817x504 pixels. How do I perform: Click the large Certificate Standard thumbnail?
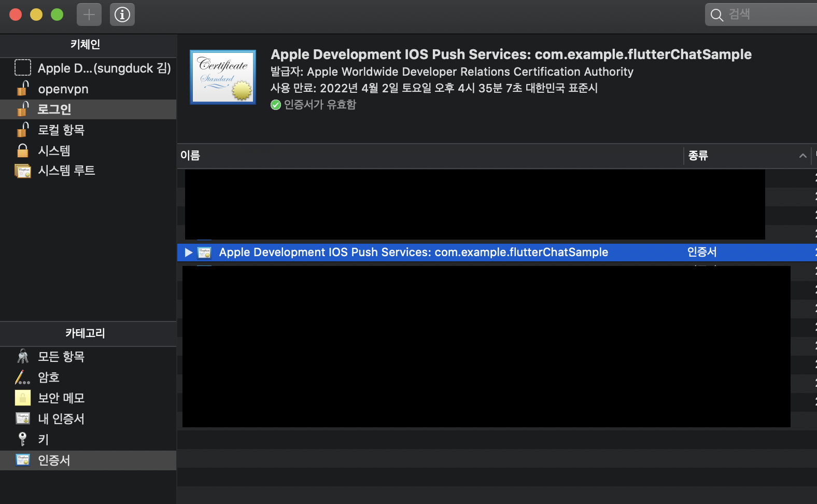223,77
